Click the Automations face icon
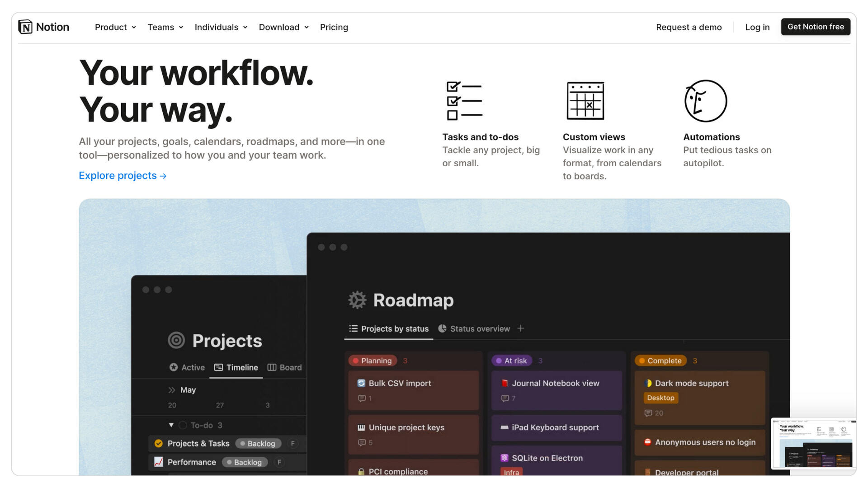This screenshot has height=488, width=868. (x=706, y=101)
